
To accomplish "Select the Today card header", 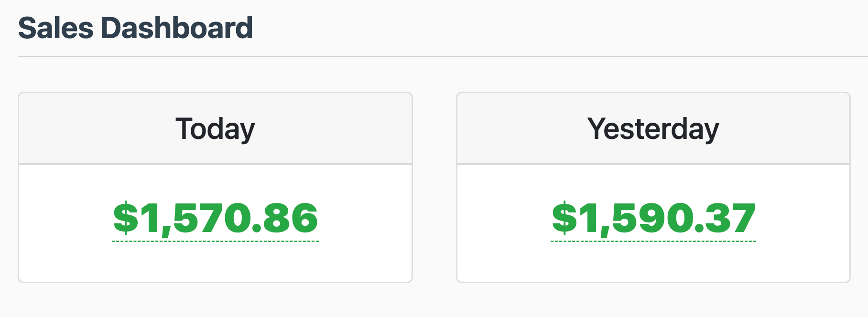I will coord(215,129).
